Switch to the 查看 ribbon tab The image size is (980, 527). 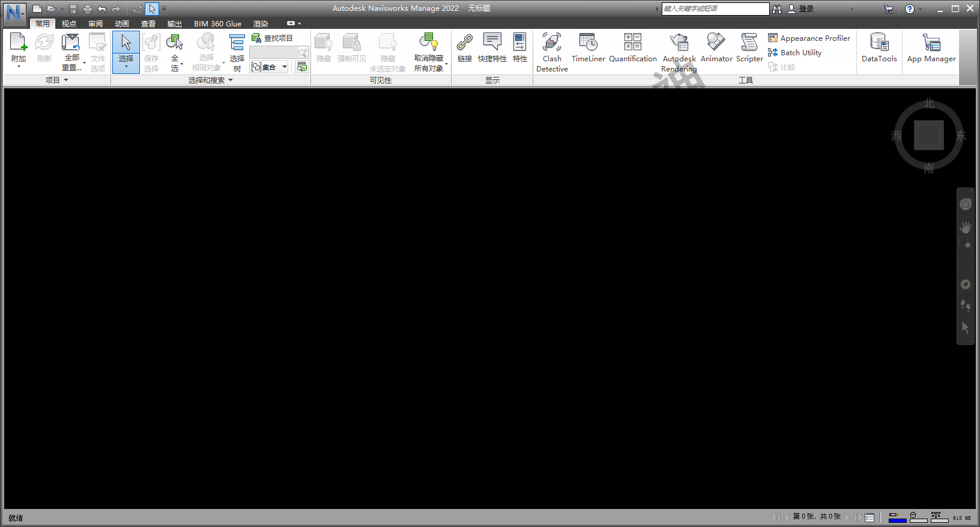[148, 23]
